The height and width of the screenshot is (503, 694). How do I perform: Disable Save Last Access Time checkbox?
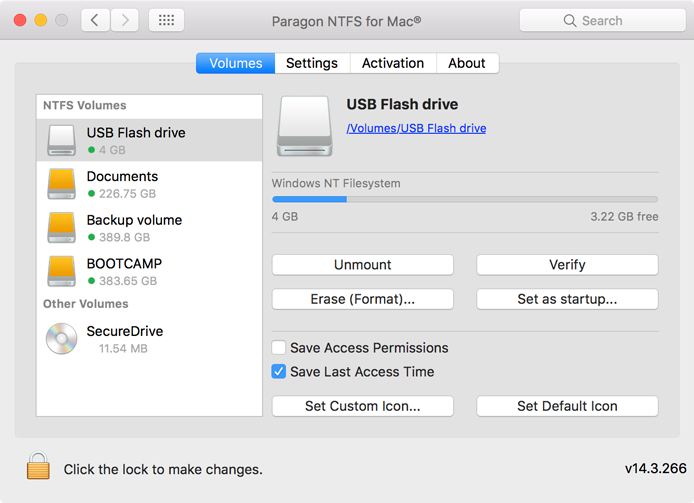(x=279, y=372)
